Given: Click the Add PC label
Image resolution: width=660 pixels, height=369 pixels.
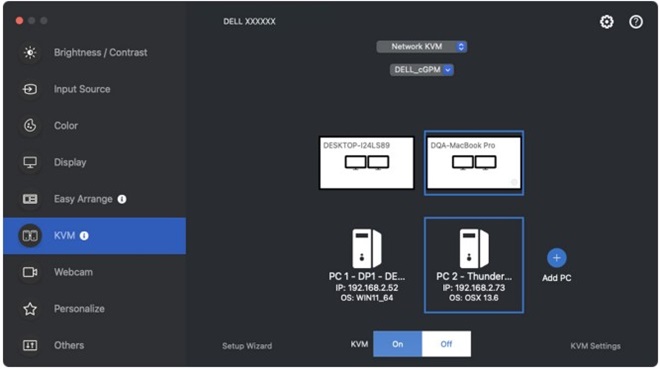Looking at the screenshot, I should click(556, 278).
